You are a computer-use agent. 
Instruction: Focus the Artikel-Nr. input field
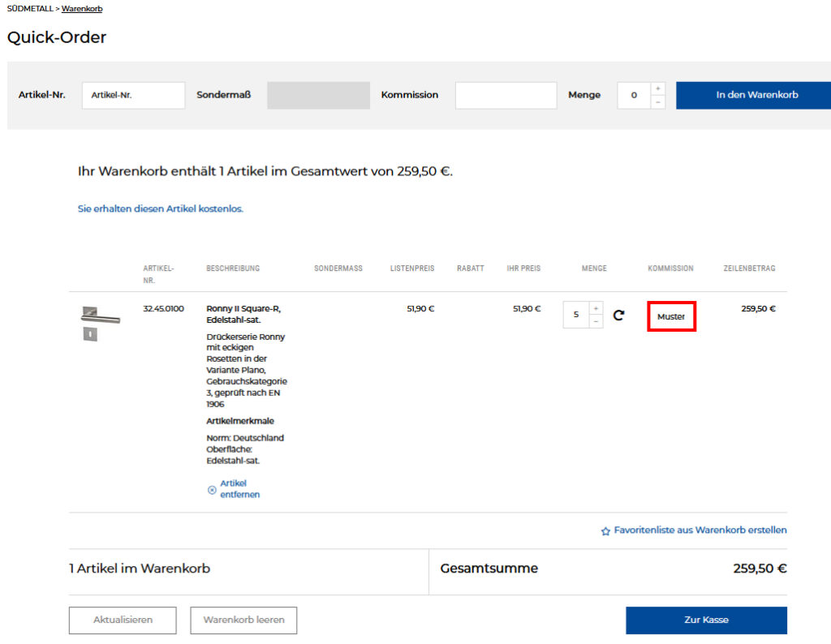point(133,95)
